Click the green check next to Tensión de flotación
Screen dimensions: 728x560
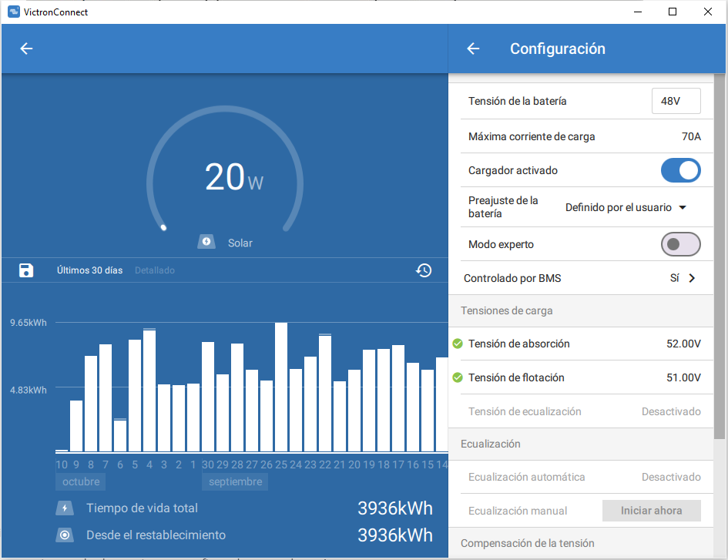tap(458, 377)
